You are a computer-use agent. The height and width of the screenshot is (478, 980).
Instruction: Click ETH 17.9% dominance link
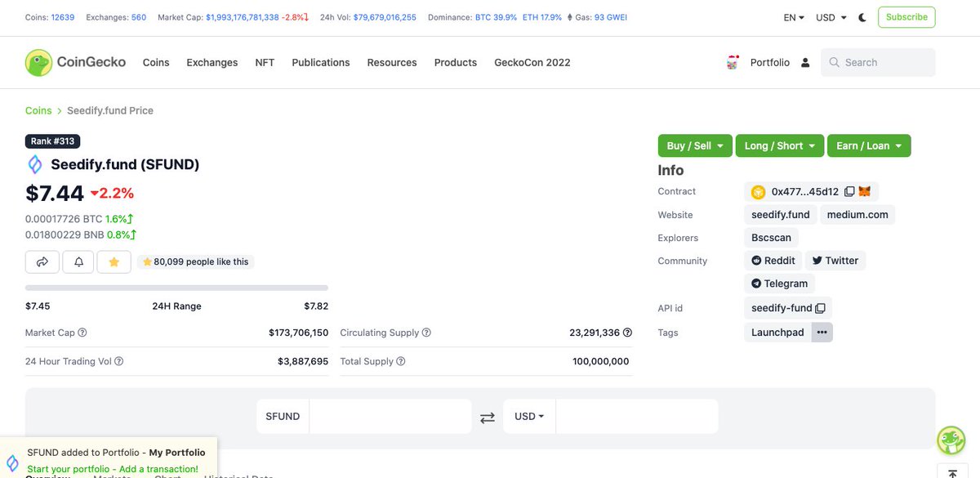[542, 17]
